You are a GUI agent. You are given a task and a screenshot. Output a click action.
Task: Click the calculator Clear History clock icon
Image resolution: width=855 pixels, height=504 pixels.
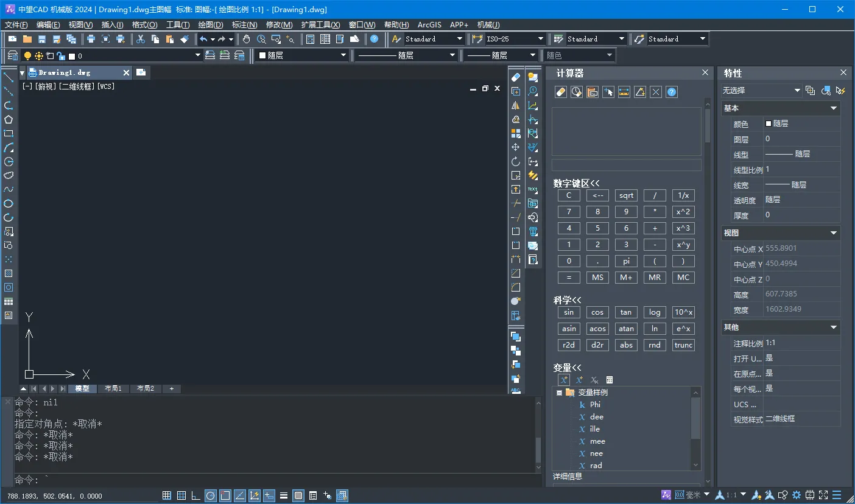(576, 92)
